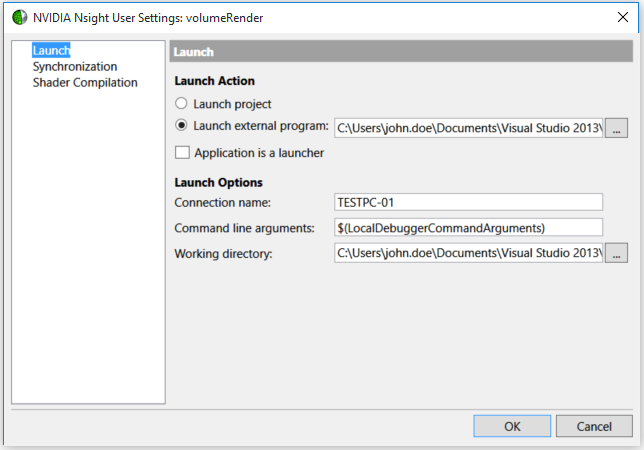Click into the Connection name field

pos(468,202)
